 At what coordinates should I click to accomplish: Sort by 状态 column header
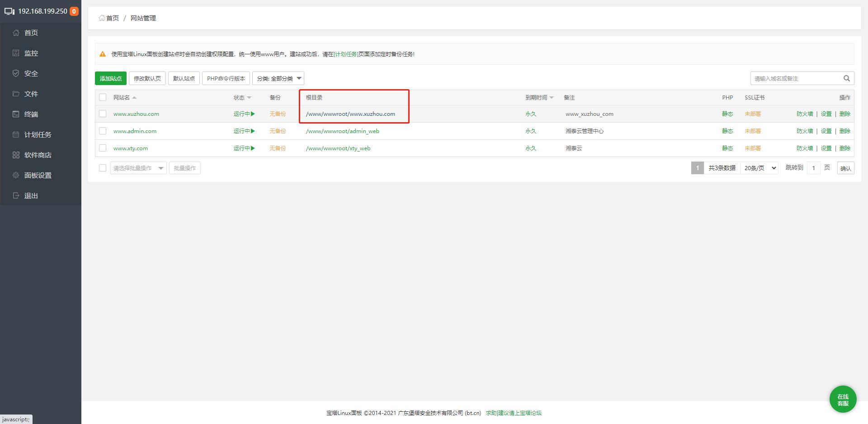coord(242,97)
